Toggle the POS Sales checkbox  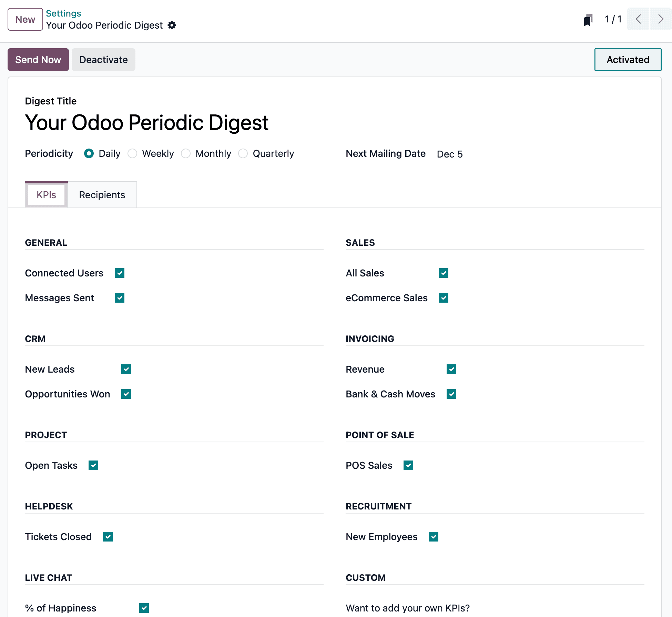point(408,465)
